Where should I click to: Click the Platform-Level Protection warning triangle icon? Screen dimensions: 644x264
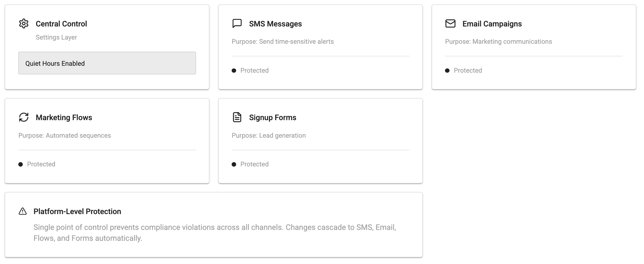click(x=23, y=211)
